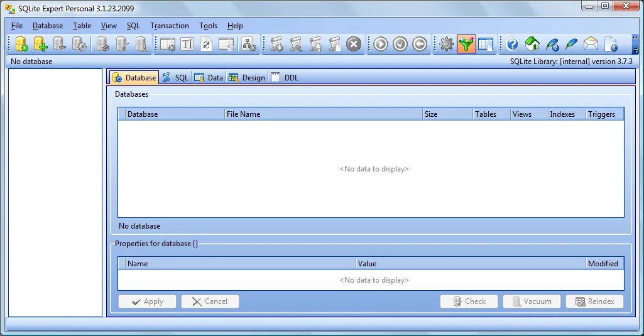Image resolution: width=644 pixels, height=336 pixels.
Task: Click the Check button
Action: [469, 301]
